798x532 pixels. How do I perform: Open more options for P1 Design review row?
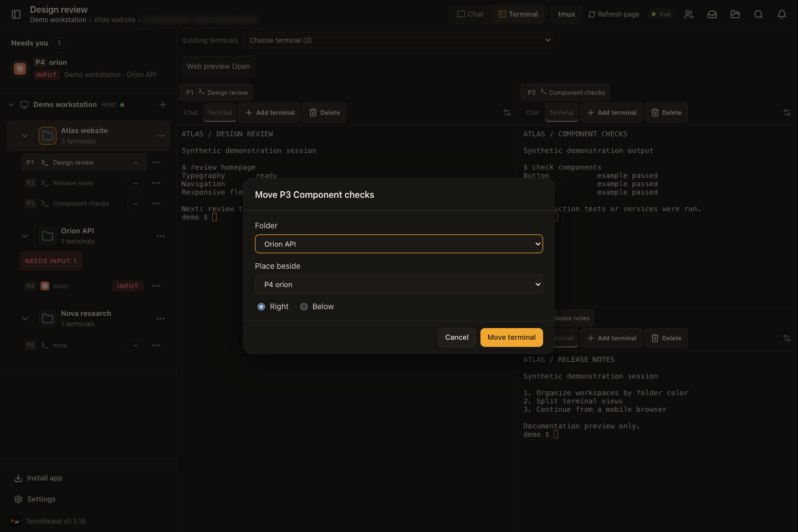tap(156, 162)
